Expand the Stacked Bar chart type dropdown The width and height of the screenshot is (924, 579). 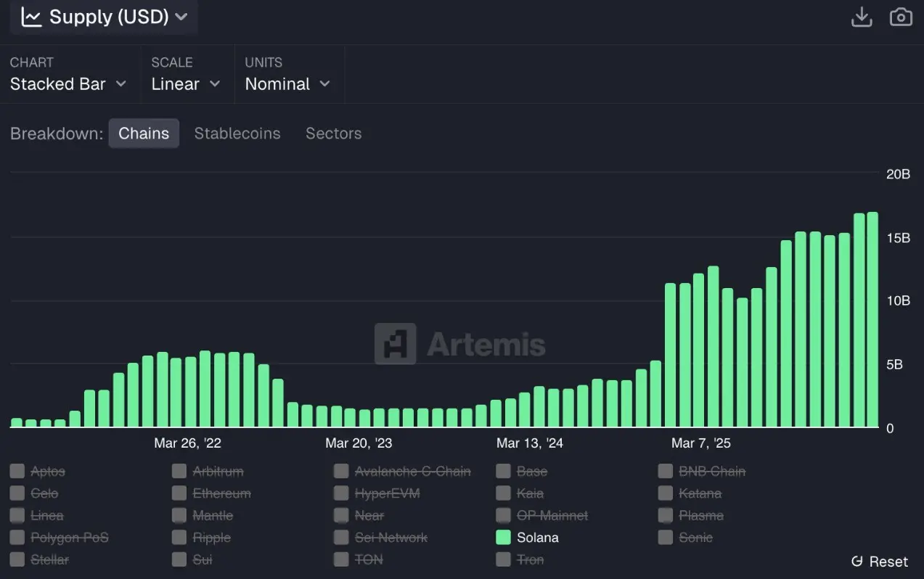click(68, 84)
